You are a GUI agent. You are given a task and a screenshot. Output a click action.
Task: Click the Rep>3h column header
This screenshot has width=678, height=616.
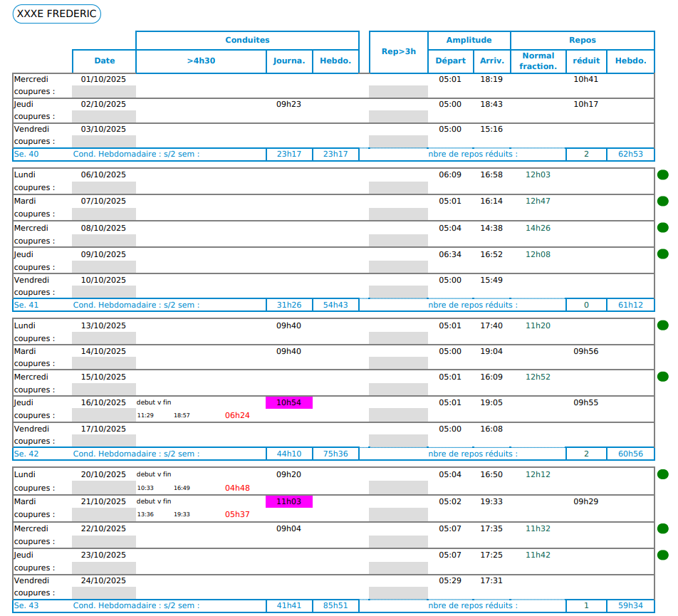coord(399,52)
